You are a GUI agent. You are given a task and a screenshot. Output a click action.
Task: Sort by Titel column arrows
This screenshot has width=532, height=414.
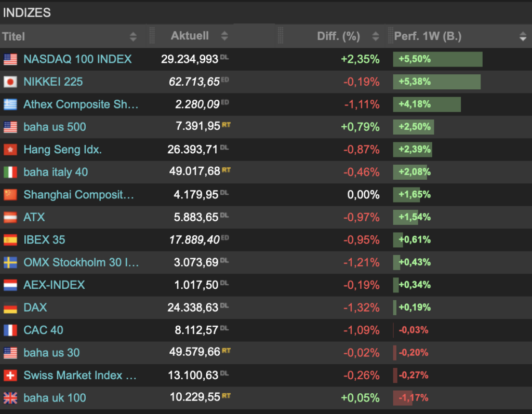tap(133, 37)
